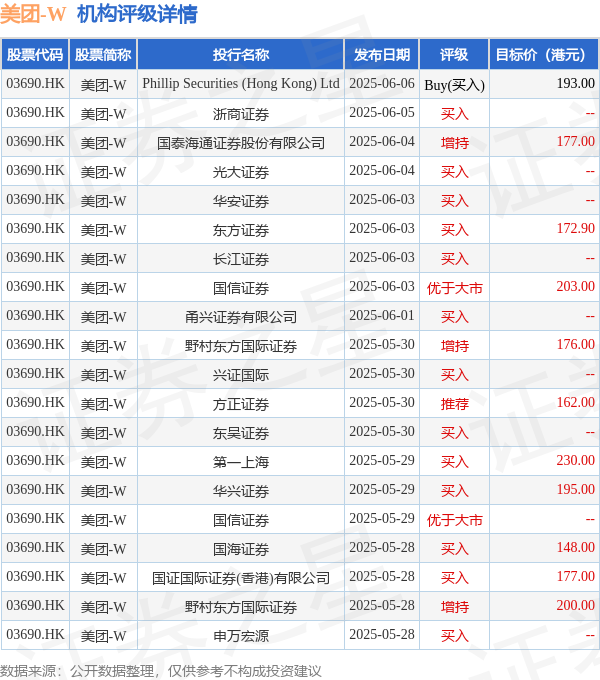
Task: Click the 东方证券 bank name
Action: [241, 230]
